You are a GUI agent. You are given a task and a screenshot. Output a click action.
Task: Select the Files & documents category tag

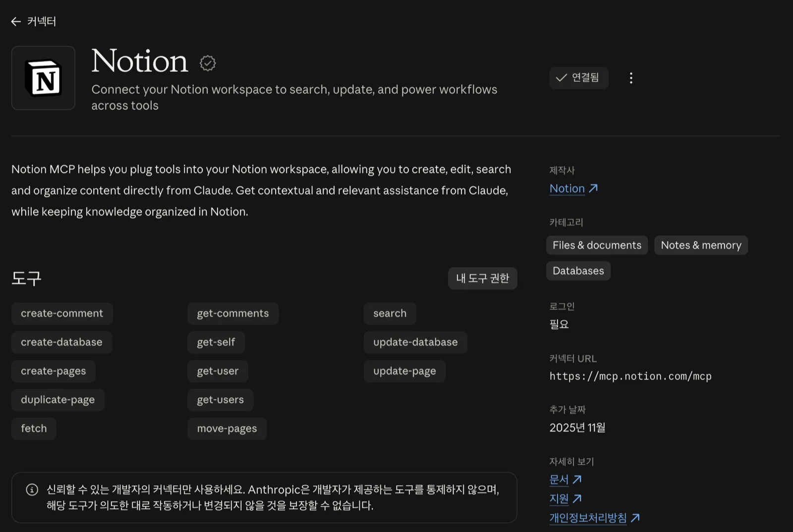[597, 245]
